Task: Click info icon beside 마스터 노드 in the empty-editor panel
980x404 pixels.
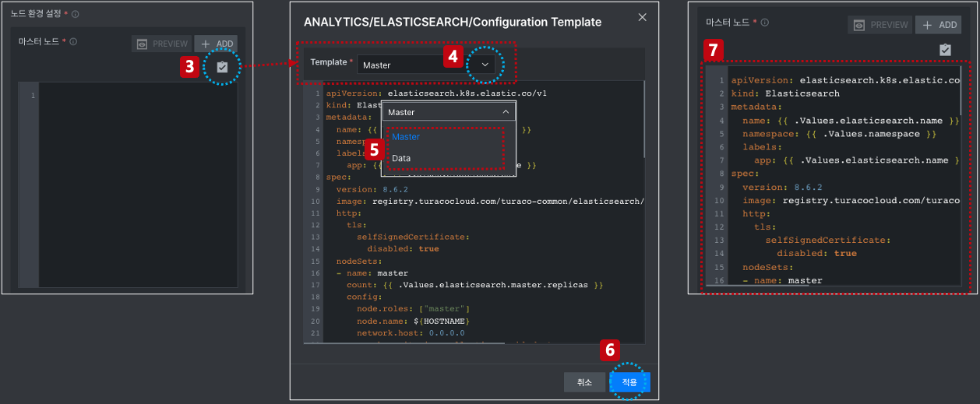Action: pos(73,42)
